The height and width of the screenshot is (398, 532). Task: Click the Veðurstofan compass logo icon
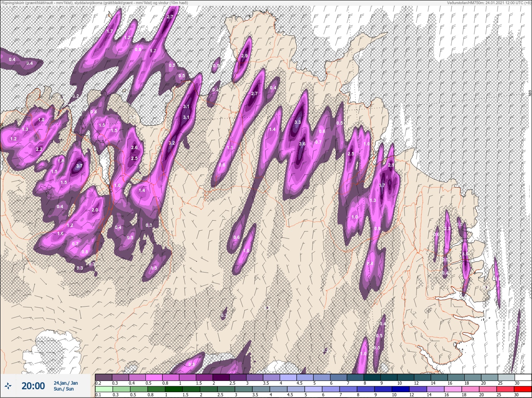click(9, 386)
